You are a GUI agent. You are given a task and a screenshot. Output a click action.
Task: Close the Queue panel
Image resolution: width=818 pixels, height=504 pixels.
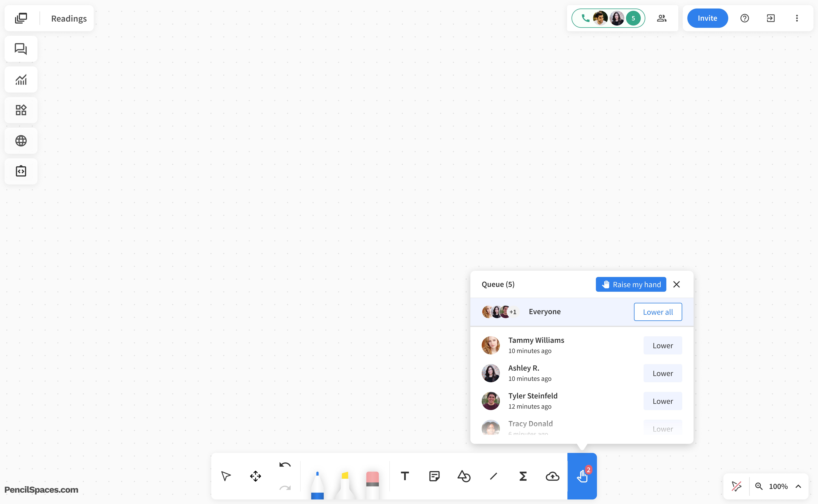coord(677,284)
